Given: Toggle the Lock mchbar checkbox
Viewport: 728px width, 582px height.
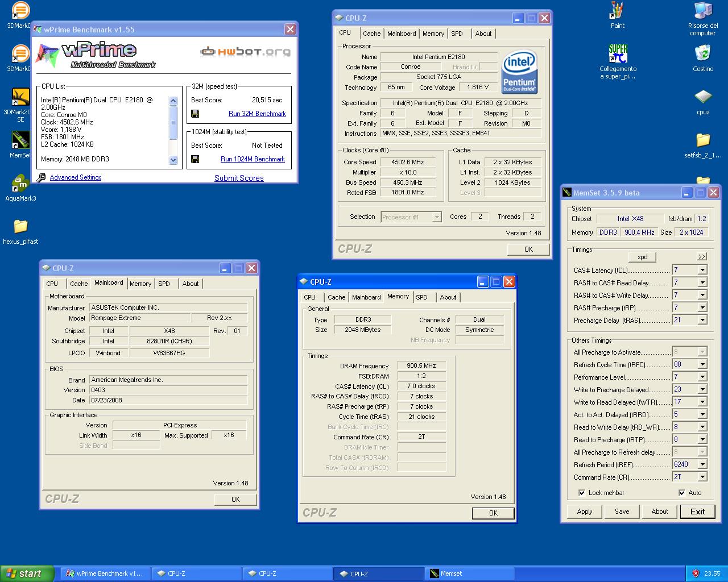Looking at the screenshot, I should point(582,493).
